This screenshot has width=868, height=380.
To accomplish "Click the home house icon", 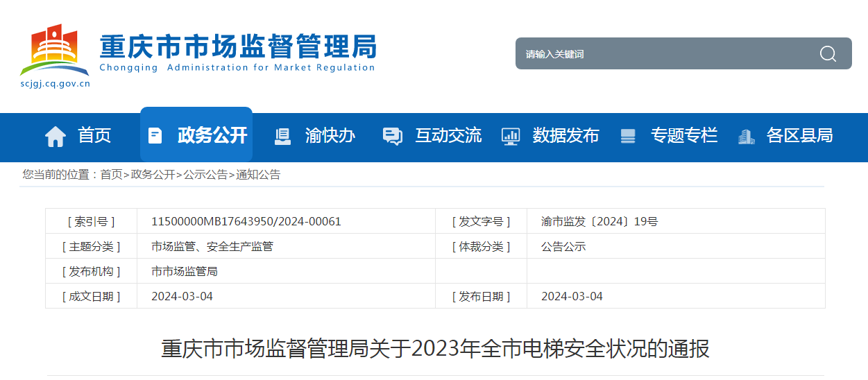I will point(56,136).
